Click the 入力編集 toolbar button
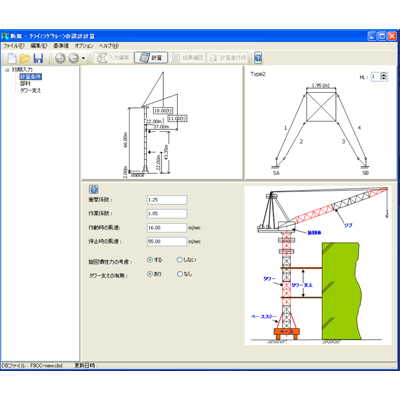The height and width of the screenshot is (400, 400). point(113,58)
